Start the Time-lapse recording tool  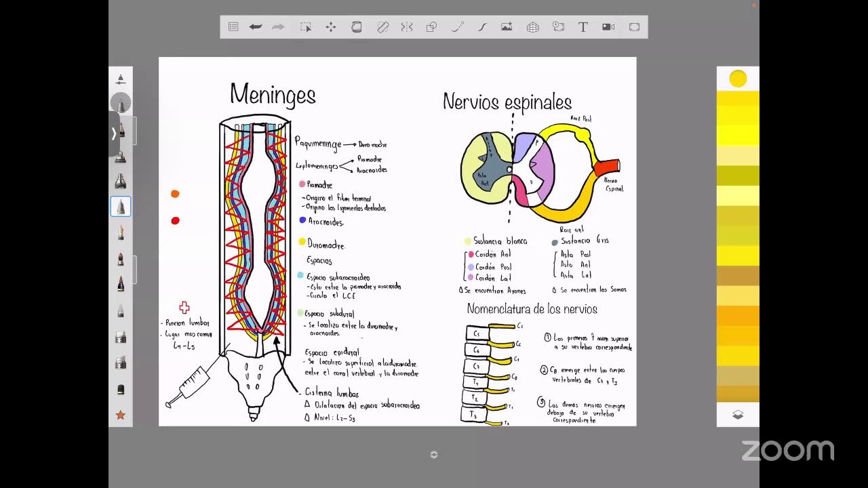click(558, 27)
